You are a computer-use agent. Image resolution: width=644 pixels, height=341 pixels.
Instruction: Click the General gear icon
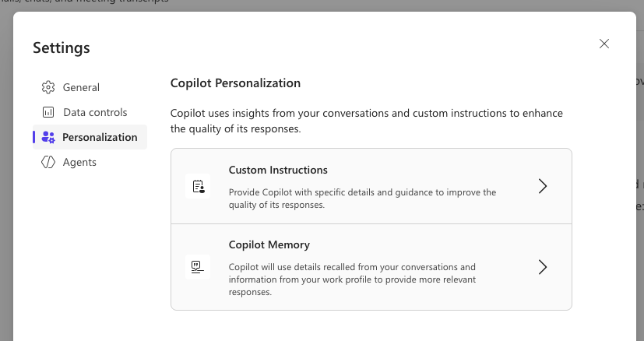(48, 87)
